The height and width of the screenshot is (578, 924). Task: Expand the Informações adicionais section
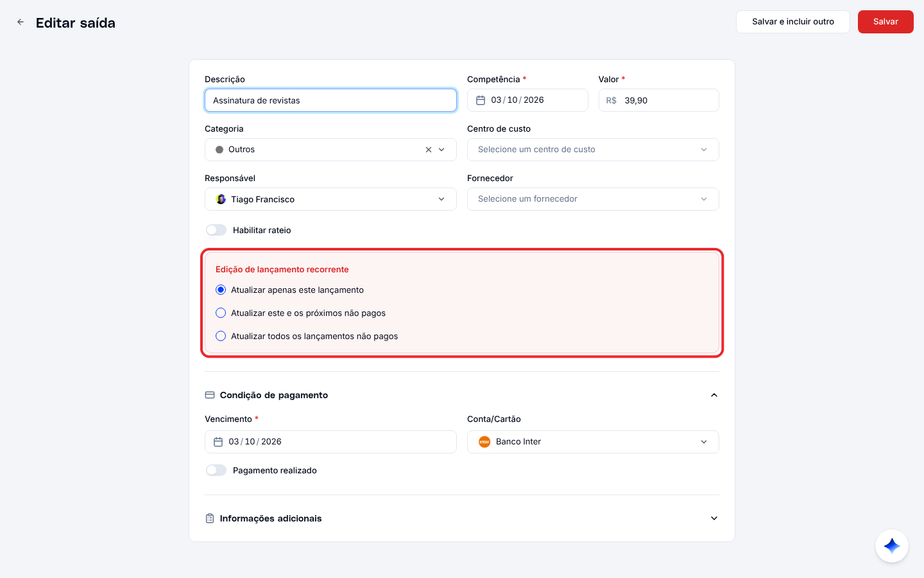[714, 518]
